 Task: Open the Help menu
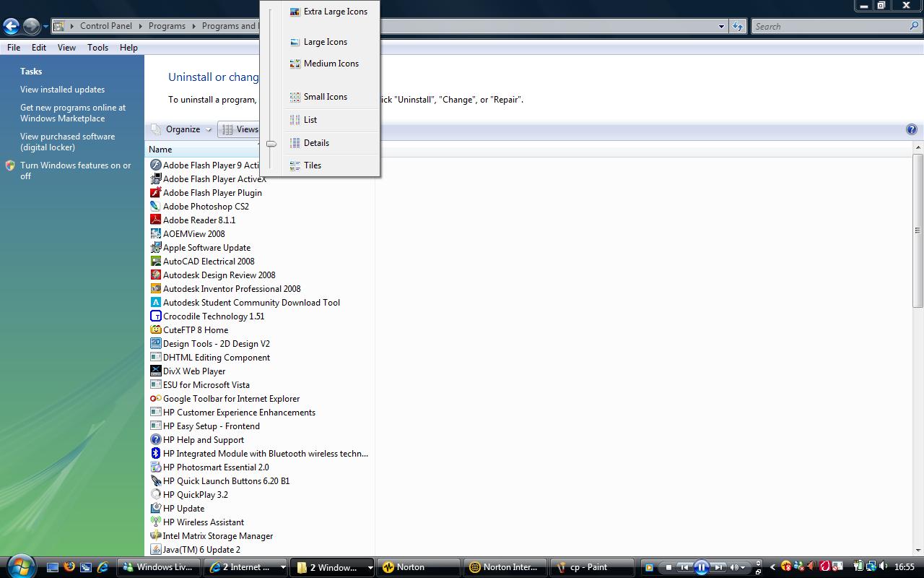tap(128, 48)
